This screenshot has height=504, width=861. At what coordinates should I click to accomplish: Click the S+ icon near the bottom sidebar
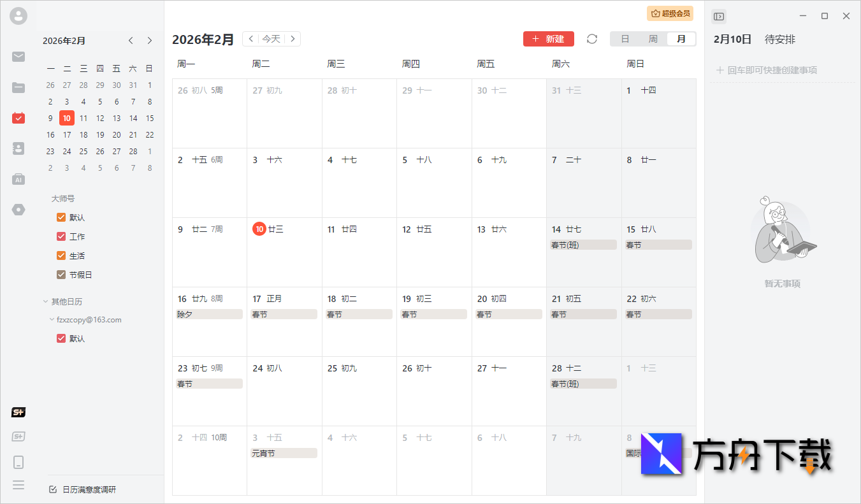tap(18, 412)
